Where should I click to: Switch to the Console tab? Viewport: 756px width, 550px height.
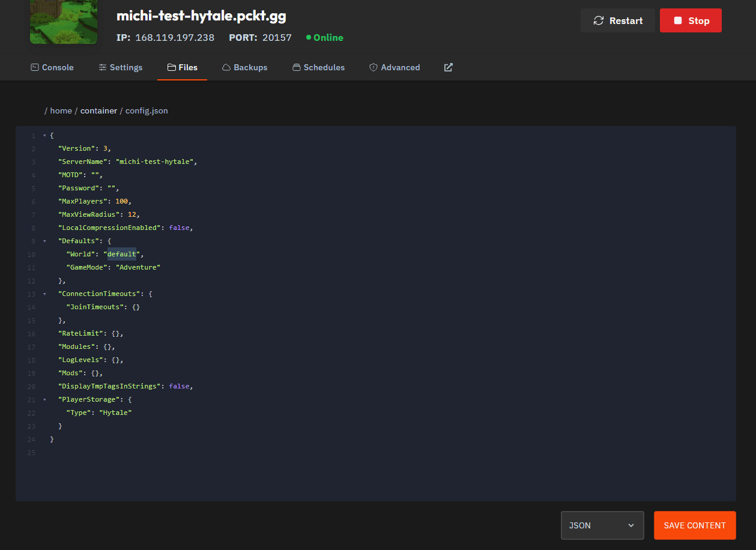(x=52, y=67)
